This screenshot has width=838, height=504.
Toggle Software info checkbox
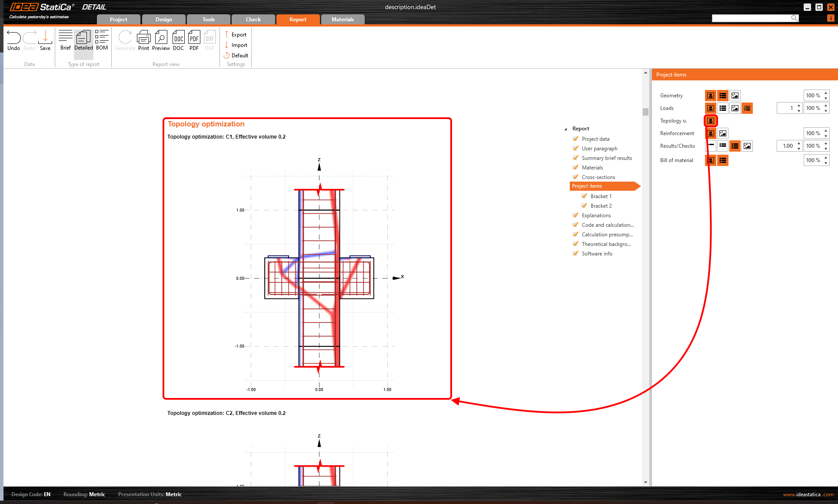tap(576, 254)
